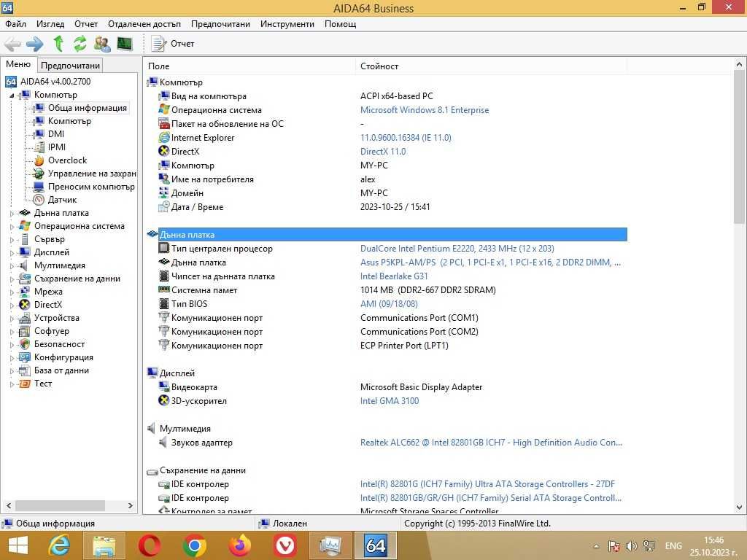Expand the Дисплей tree node
Screen dimensions: 747x560
pyautogui.click(x=12, y=253)
